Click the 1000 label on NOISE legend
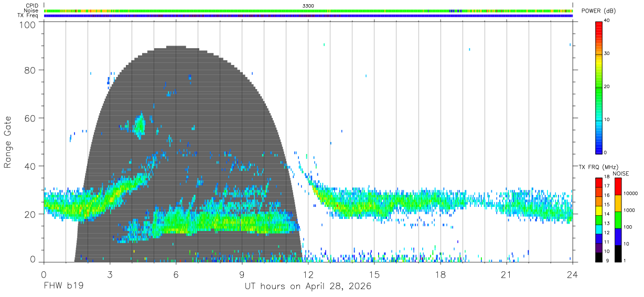The width and height of the screenshot is (644, 297). (628, 211)
